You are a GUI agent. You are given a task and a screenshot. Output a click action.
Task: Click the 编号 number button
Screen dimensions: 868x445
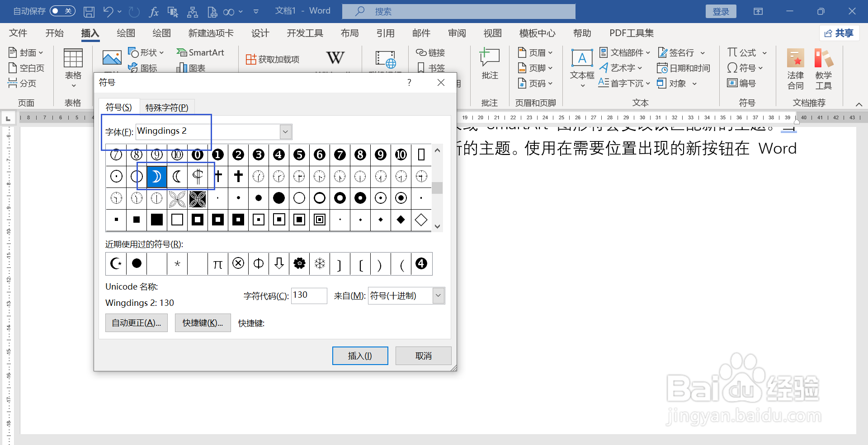[x=741, y=83]
